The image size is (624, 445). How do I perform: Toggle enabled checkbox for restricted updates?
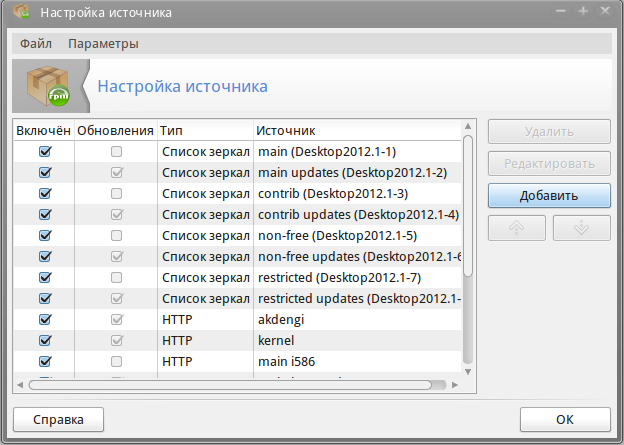pos(45,299)
